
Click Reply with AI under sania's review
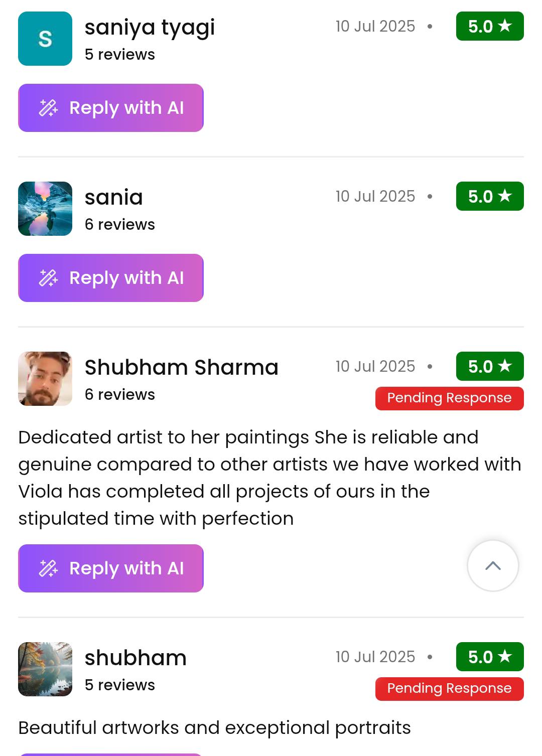pyautogui.click(x=111, y=278)
